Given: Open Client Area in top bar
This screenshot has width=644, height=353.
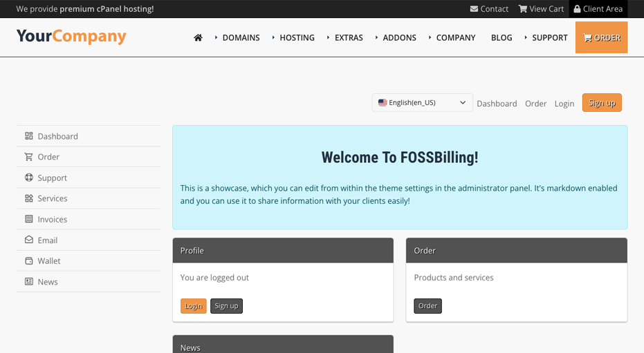Looking at the screenshot, I should tap(598, 9).
